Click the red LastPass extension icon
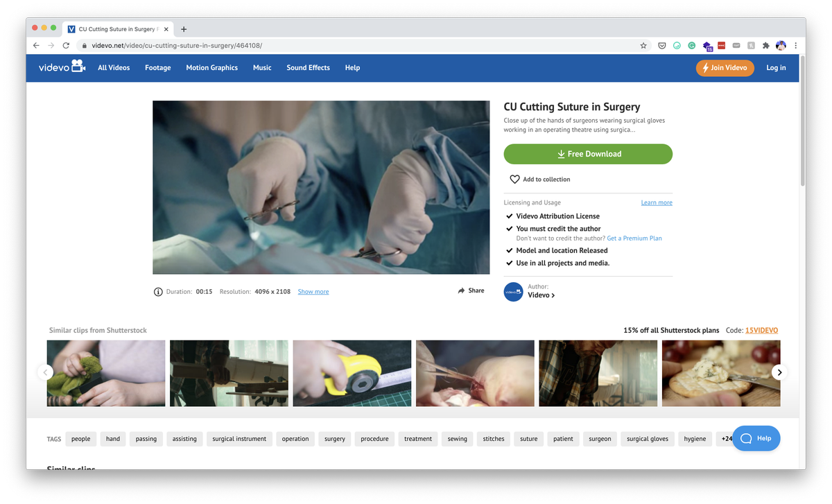The height and width of the screenshot is (504, 832). tap(722, 46)
